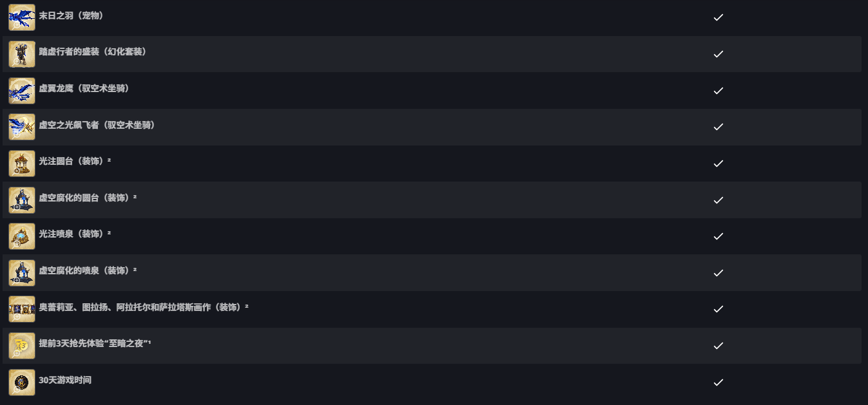Click the 末日之羽 pet icon

coord(21,17)
